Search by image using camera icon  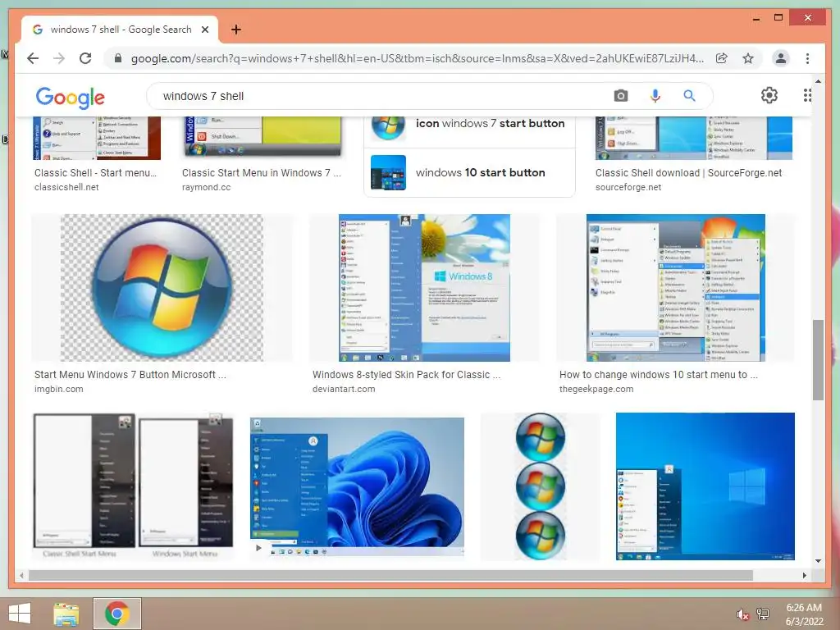point(621,96)
